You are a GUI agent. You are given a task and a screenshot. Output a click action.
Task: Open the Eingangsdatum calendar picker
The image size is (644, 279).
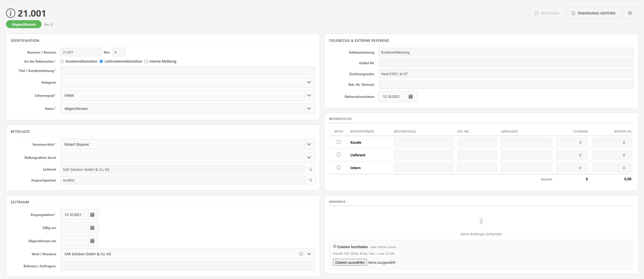click(93, 215)
